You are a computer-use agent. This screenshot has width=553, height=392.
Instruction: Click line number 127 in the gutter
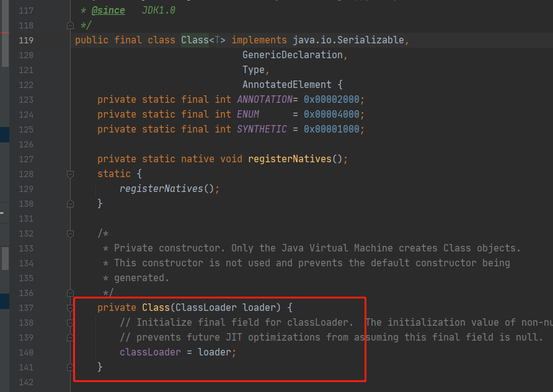coord(26,159)
